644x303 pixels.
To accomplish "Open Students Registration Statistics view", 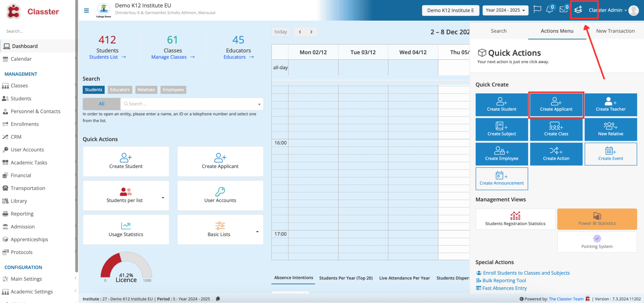I will tap(515, 219).
